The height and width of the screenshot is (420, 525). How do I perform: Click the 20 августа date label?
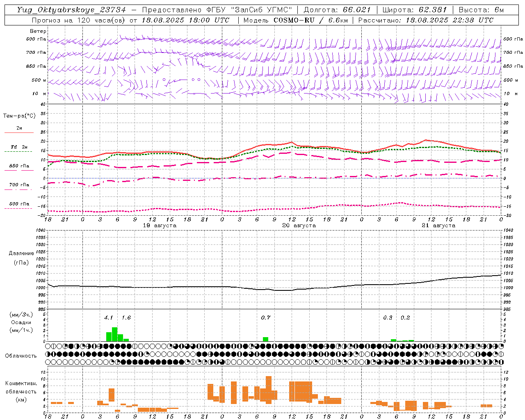tap(299, 226)
